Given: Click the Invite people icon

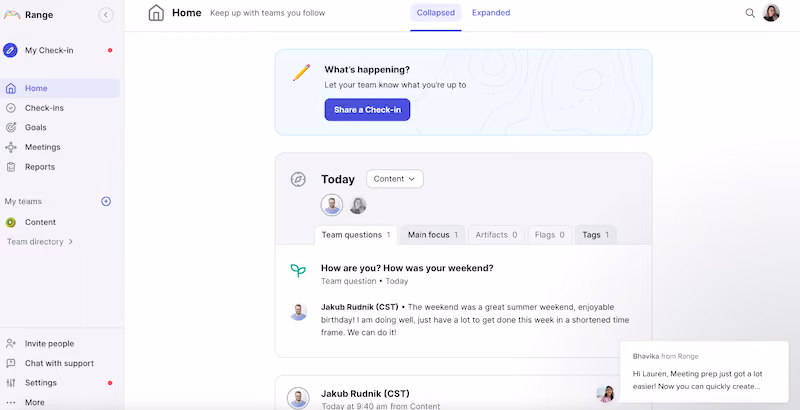Looking at the screenshot, I should point(11,343).
